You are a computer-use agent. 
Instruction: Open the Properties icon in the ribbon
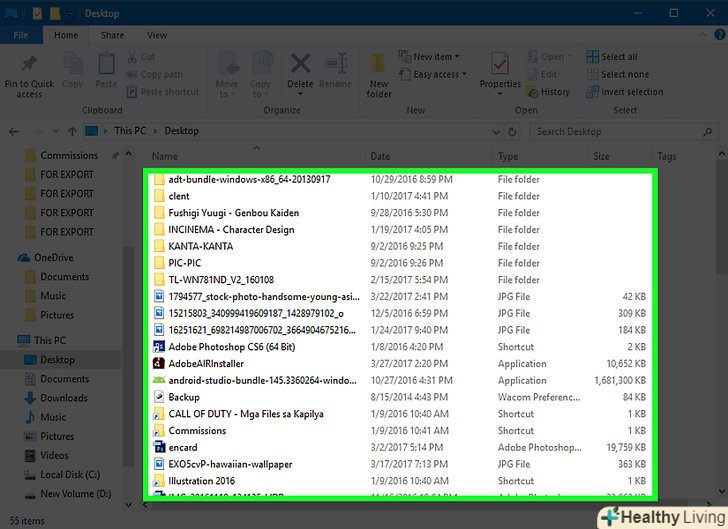(500, 66)
